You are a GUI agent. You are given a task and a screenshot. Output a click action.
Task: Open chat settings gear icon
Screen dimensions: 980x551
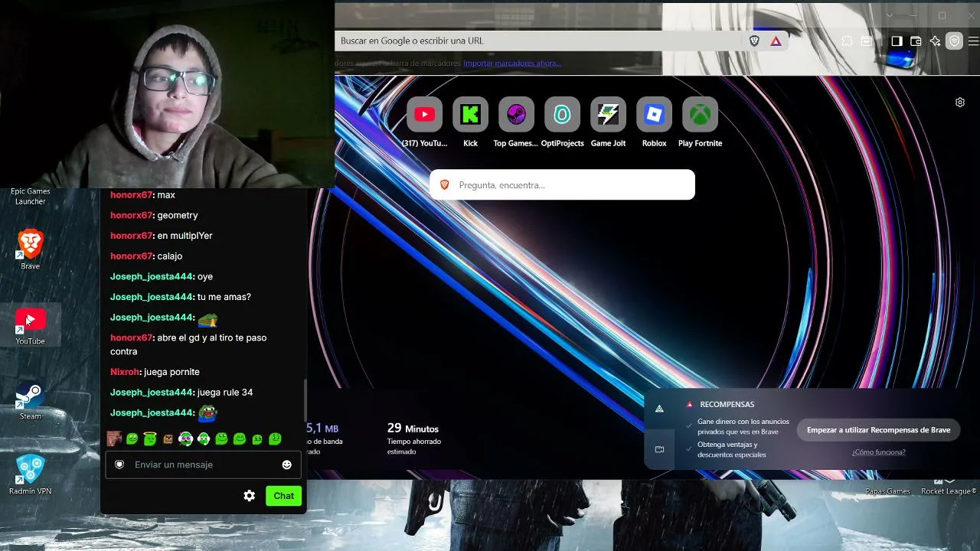tap(249, 496)
